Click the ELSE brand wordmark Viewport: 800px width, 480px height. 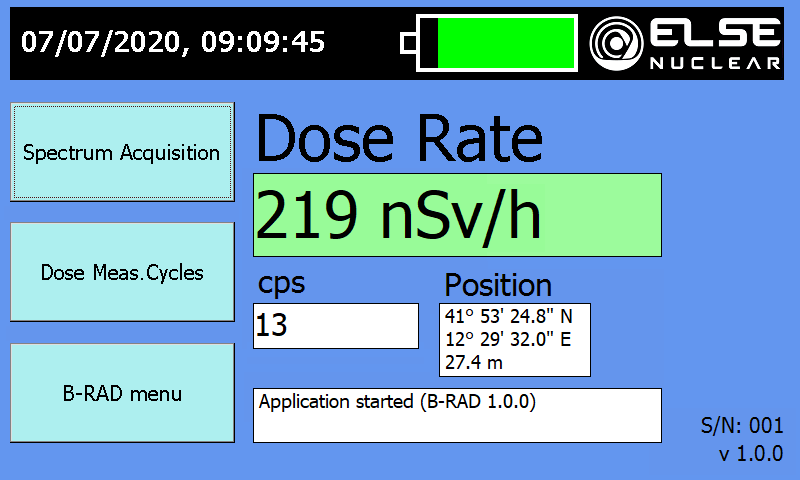pyautogui.click(x=714, y=35)
